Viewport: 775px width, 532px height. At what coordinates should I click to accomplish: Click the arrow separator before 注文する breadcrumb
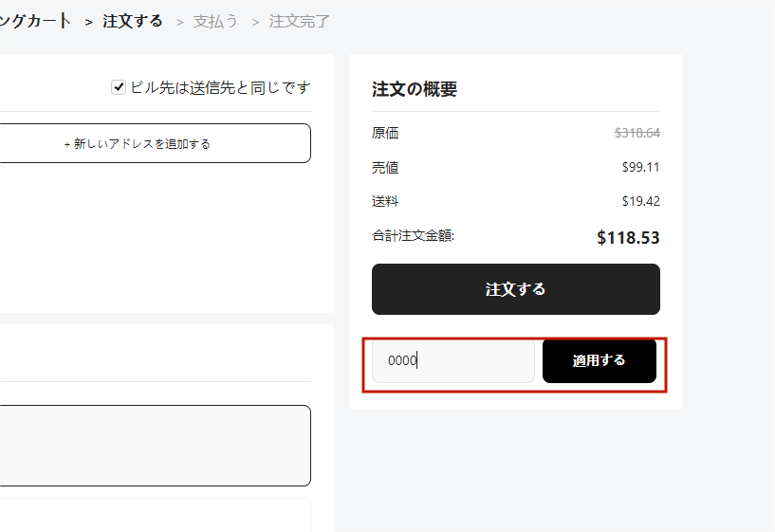(89, 22)
